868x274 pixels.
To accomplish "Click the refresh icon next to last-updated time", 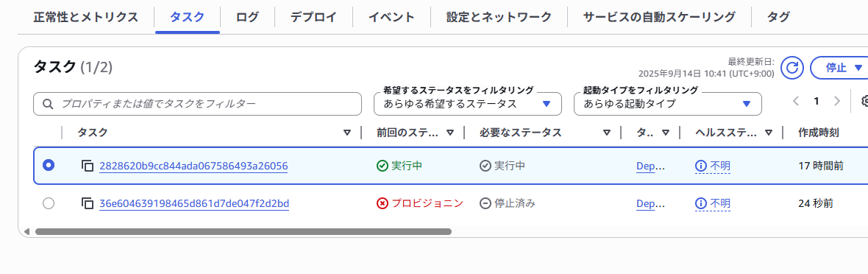I will (792, 68).
